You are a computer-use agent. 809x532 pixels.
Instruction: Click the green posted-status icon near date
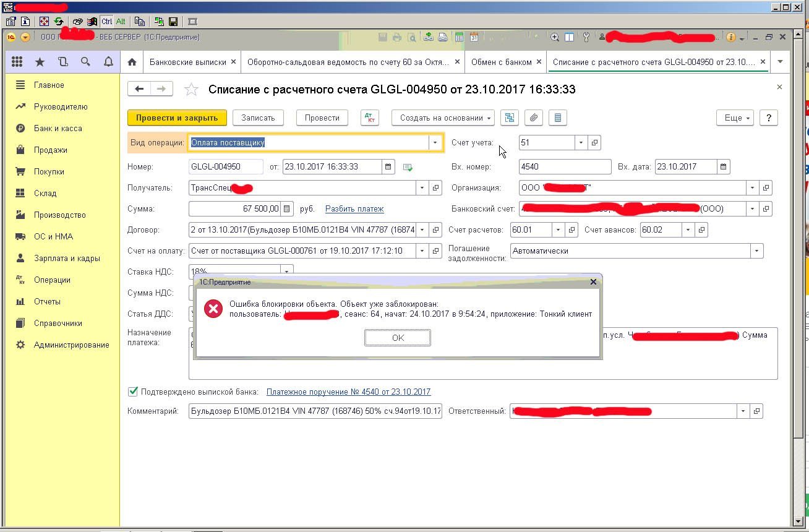tap(407, 167)
